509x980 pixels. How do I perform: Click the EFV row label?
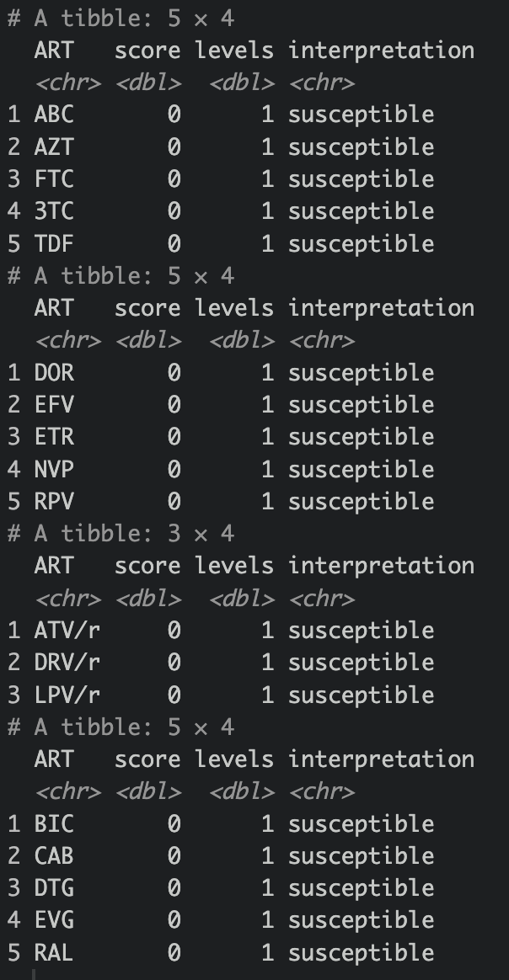tap(54, 405)
